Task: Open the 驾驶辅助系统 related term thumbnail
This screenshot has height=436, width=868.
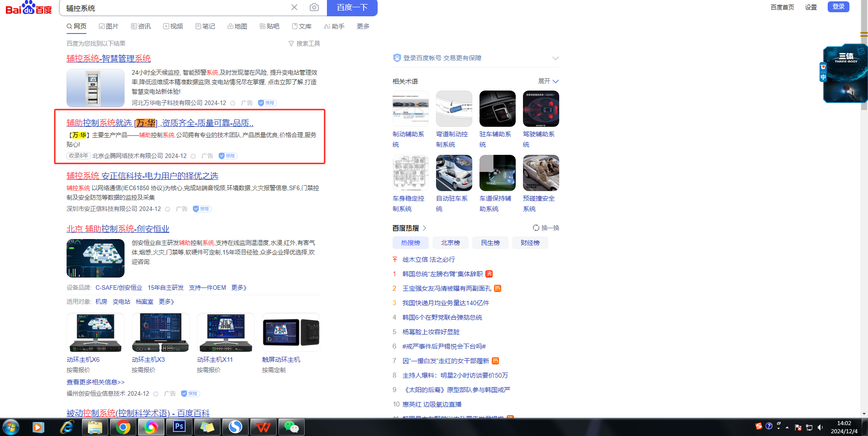Action: coord(541,109)
